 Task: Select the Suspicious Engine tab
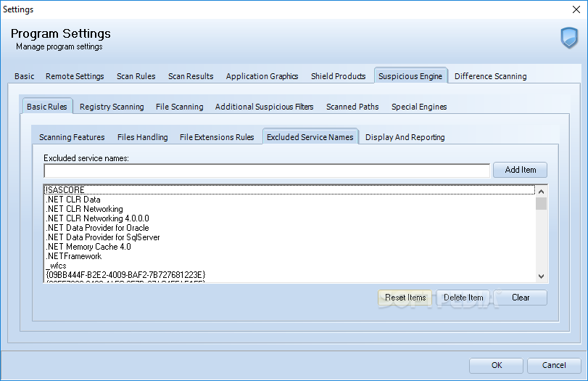click(410, 75)
